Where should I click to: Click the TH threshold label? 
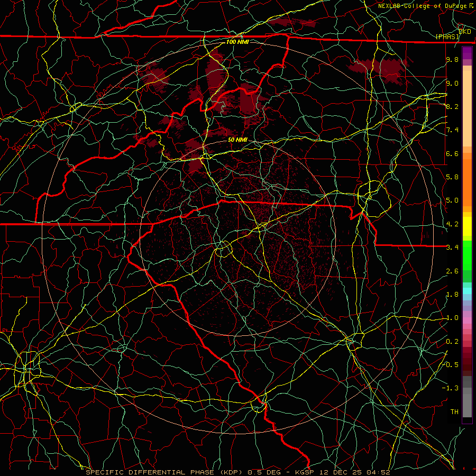coord(454,412)
